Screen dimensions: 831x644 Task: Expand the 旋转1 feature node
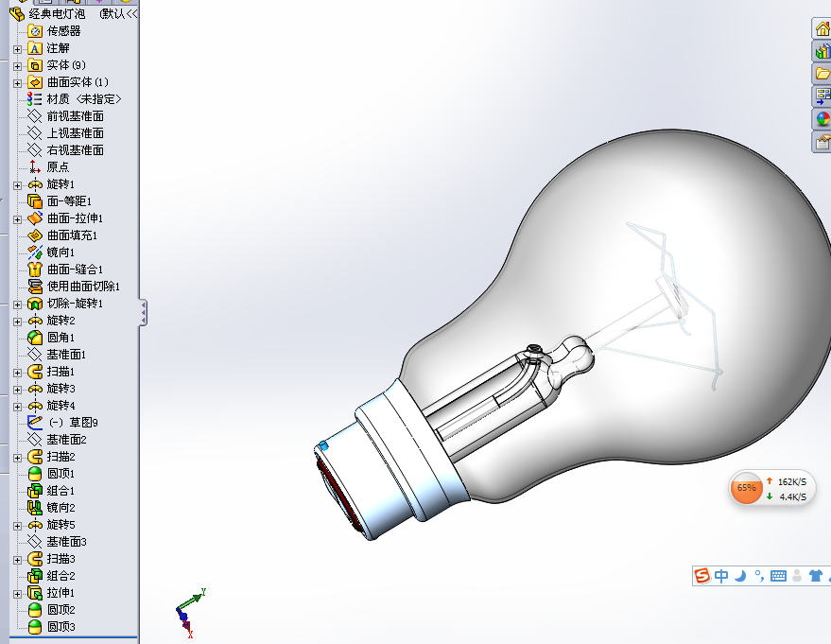pos(17,185)
